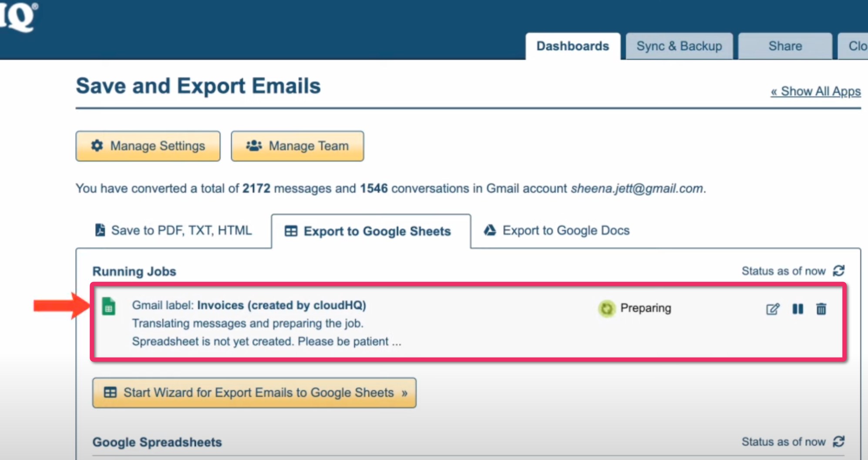Select the Export to Google Docs tab

click(557, 230)
